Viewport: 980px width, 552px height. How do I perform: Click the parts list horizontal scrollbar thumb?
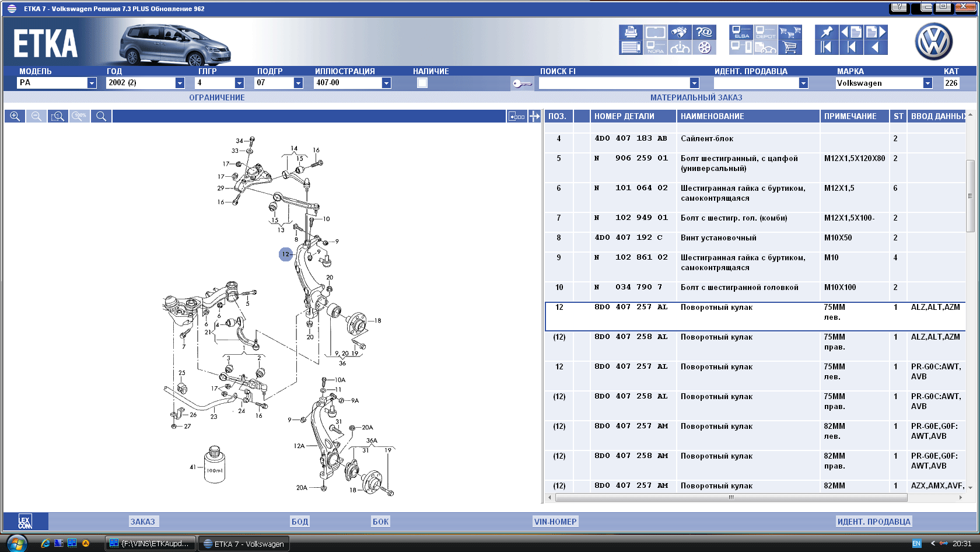(731, 498)
